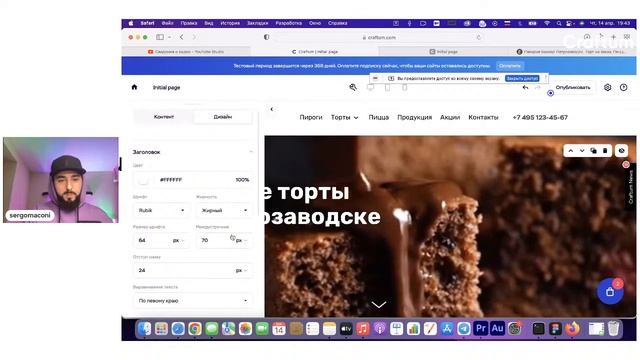Open a new Safari tab
Image resolution: width=640 pixels, height=360 pixels.
(613, 37)
